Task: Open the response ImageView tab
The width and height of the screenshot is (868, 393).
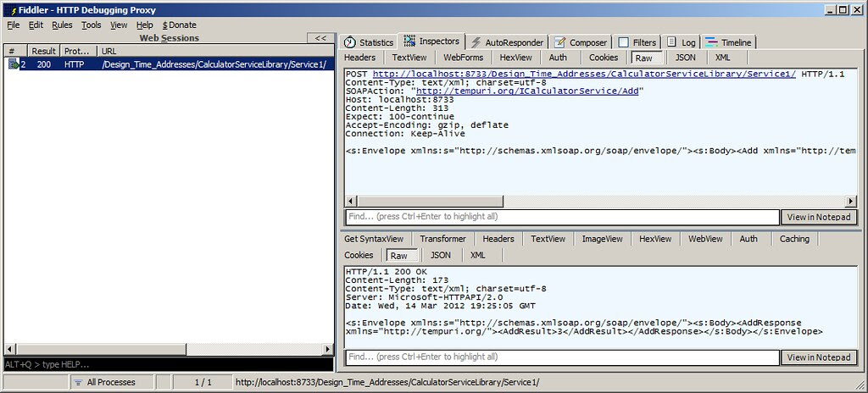Action: pyautogui.click(x=603, y=239)
